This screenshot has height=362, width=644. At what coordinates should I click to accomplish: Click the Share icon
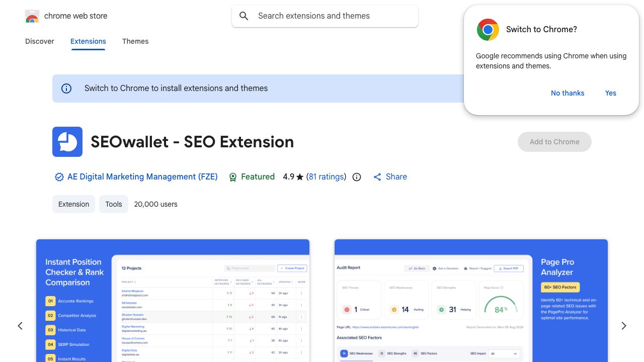(x=377, y=177)
